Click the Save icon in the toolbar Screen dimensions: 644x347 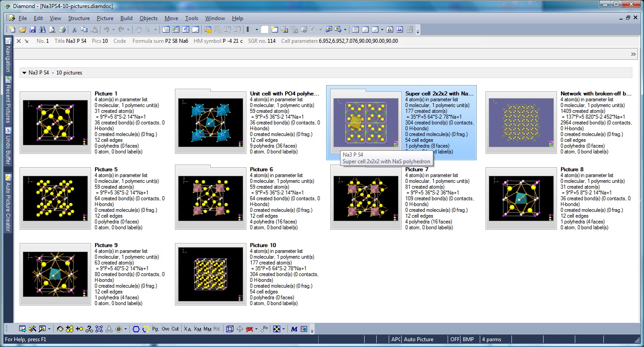[x=32, y=30]
